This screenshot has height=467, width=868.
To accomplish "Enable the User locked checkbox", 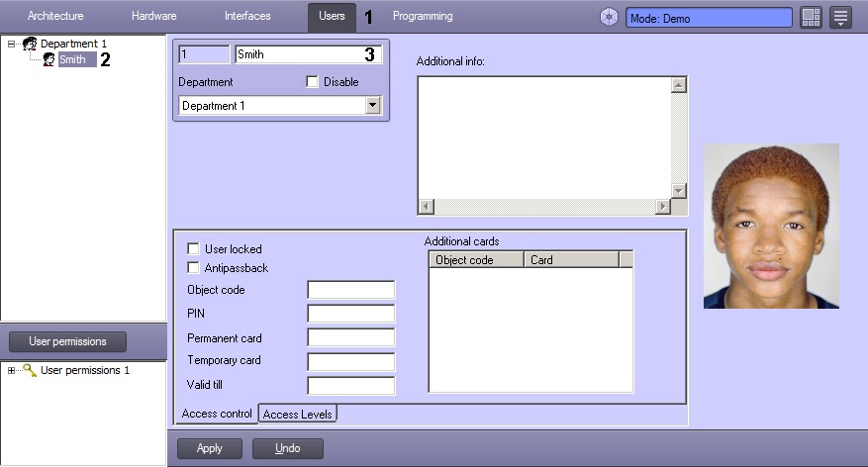I will coord(193,248).
